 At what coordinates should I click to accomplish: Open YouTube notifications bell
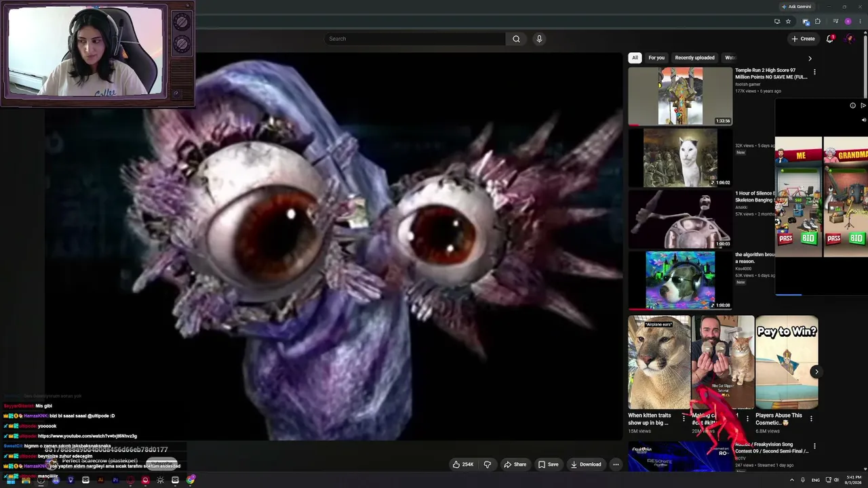point(830,39)
